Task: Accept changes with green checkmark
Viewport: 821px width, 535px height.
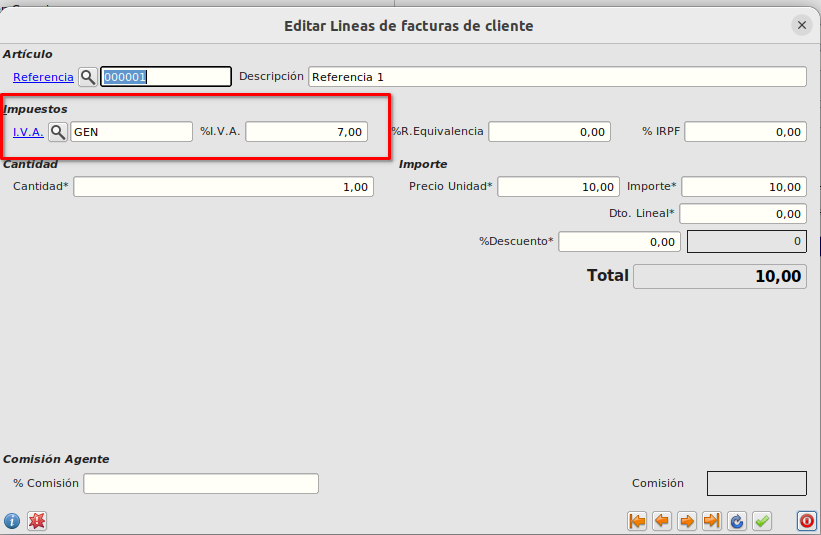Action: click(x=762, y=521)
